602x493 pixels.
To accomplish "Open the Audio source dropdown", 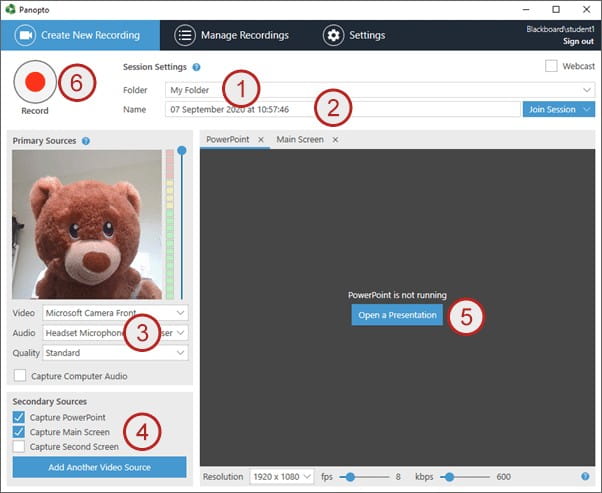I will click(x=115, y=333).
